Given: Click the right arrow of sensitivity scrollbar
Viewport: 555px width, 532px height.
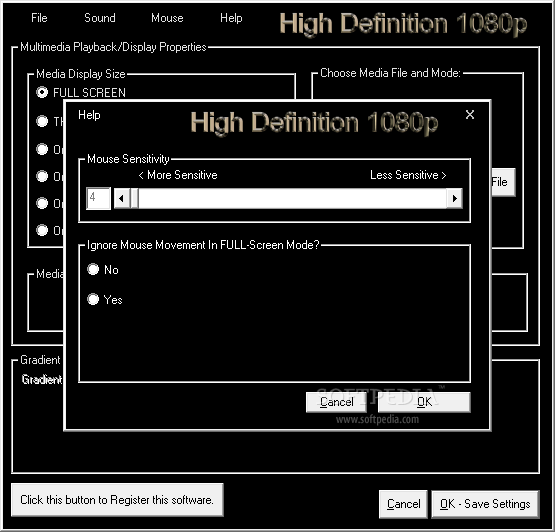Looking at the screenshot, I should tap(454, 198).
